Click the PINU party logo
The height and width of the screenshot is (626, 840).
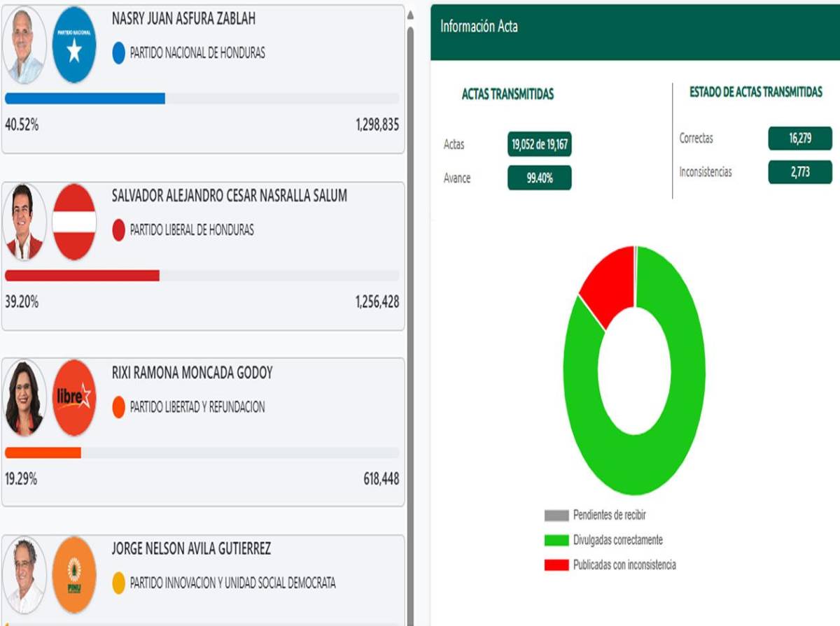pyautogui.click(x=74, y=575)
